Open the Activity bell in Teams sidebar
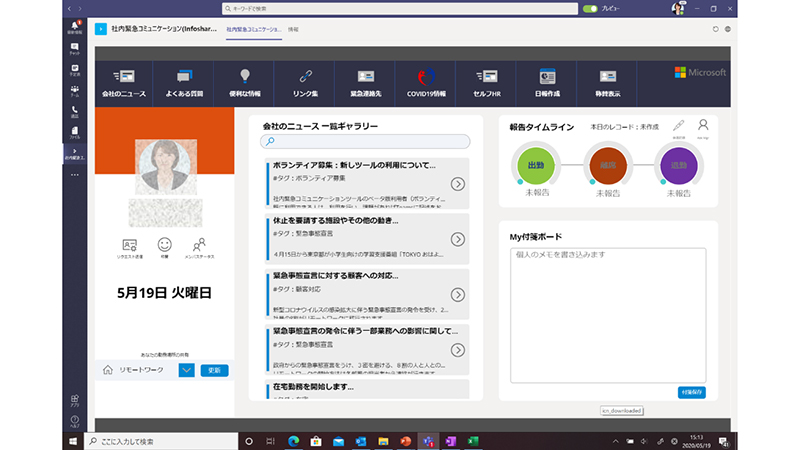This screenshot has width=800, height=450. [74, 27]
